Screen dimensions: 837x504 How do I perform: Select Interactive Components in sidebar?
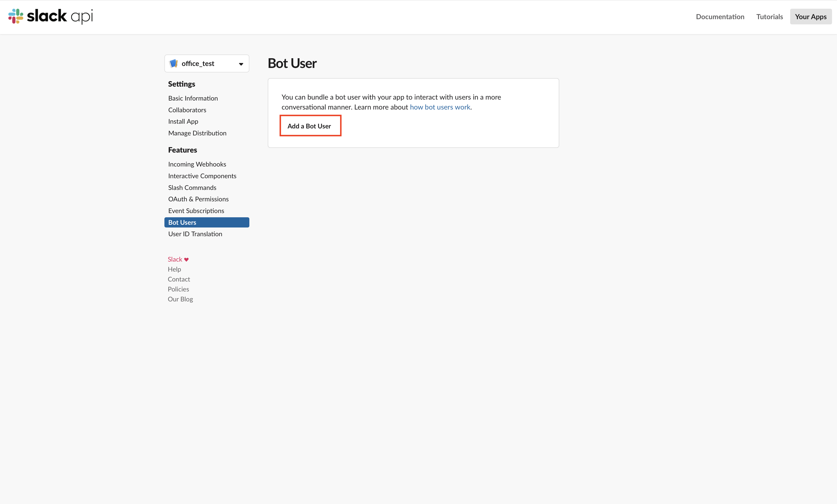click(x=202, y=176)
